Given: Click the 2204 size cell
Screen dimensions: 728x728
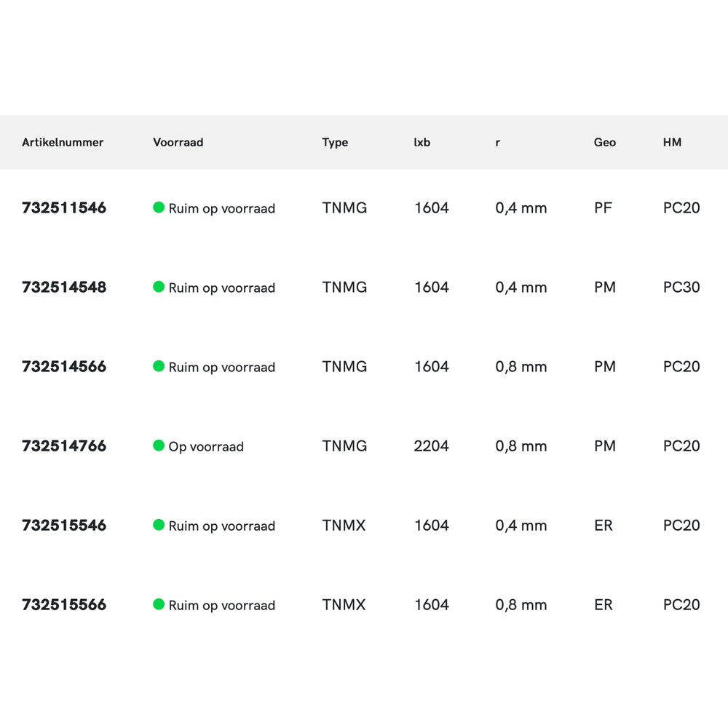Looking at the screenshot, I should (x=431, y=446).
